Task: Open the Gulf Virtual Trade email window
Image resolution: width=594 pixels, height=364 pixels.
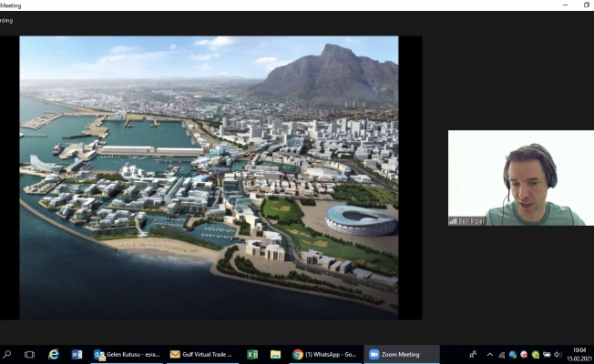Action: [202, 355]
